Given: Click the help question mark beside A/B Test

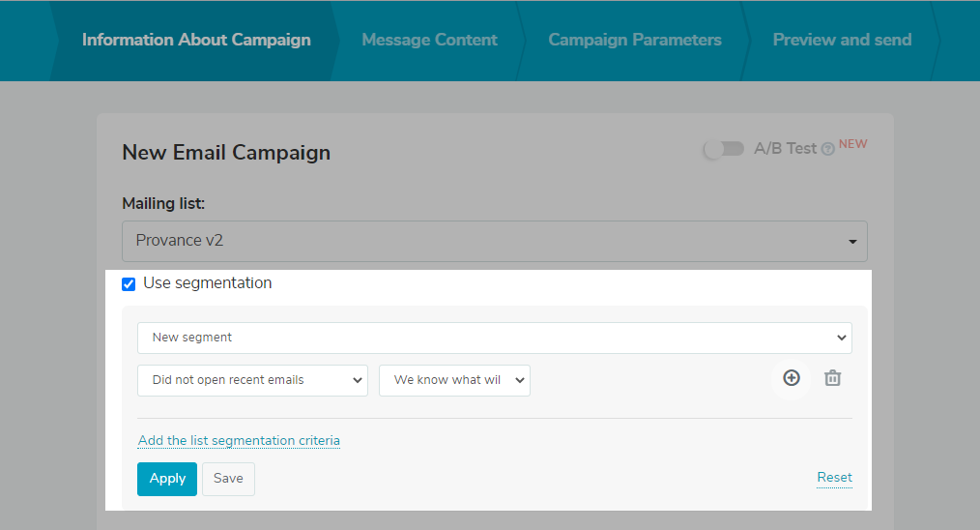Looking at the screenshot, I should tap(827, 150).
